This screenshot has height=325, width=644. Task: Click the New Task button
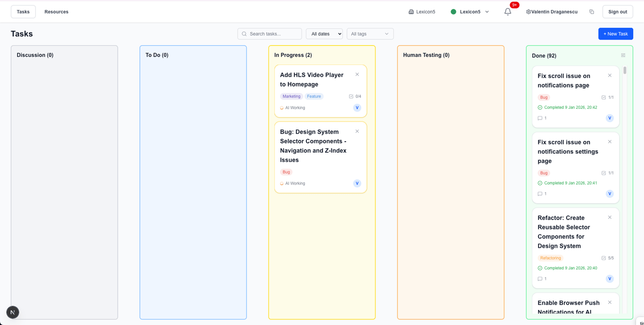point(615,33)
